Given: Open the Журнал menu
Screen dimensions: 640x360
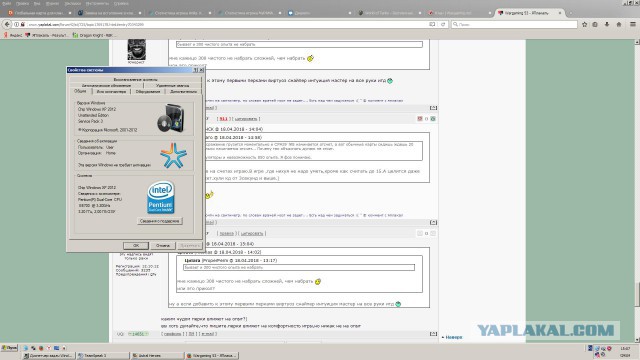Looking at the screenshot, I should tap(52, 3).
